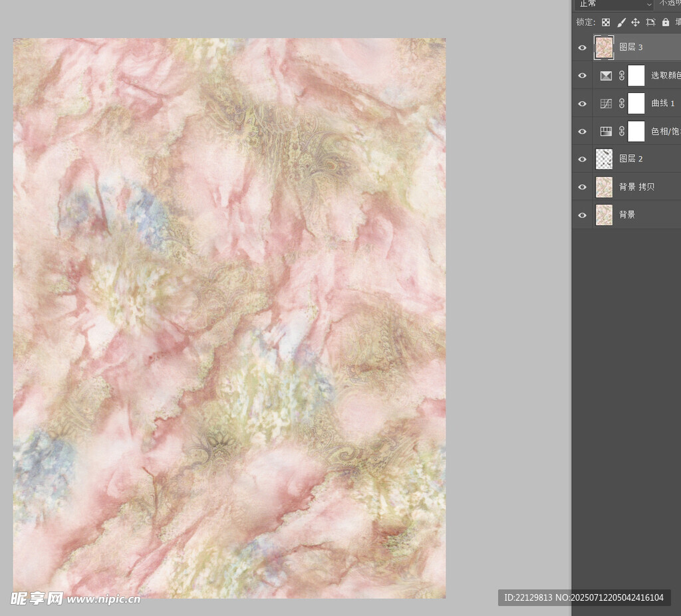Toggle the mask link on 曲线 1
The image size is (681, 616).
[622, 104]
